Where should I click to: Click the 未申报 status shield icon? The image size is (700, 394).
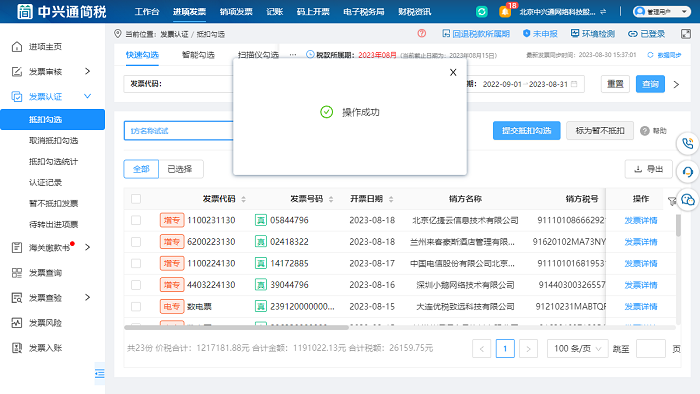pyautogui.click(x=526, y=33)
